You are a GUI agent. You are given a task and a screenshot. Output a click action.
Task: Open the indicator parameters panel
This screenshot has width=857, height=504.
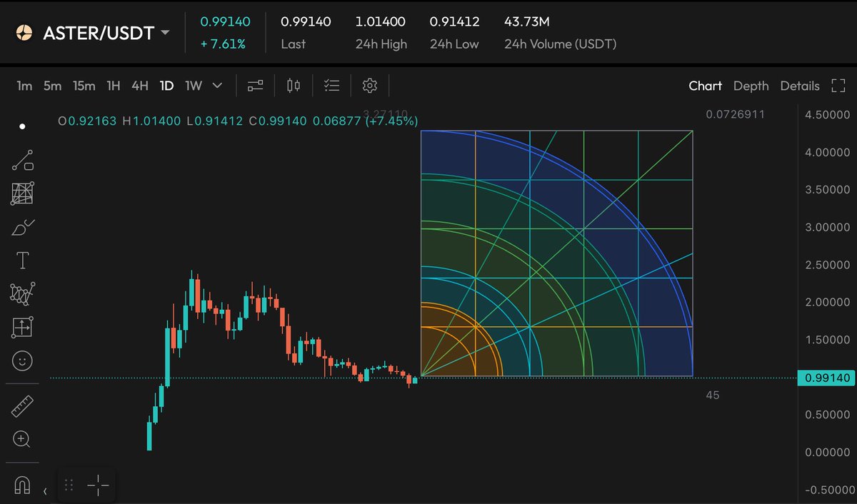tap(255, 85)
